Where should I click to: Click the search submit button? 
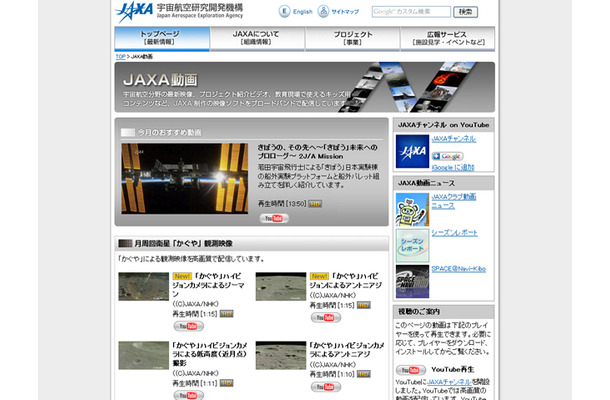click(465, 12)
